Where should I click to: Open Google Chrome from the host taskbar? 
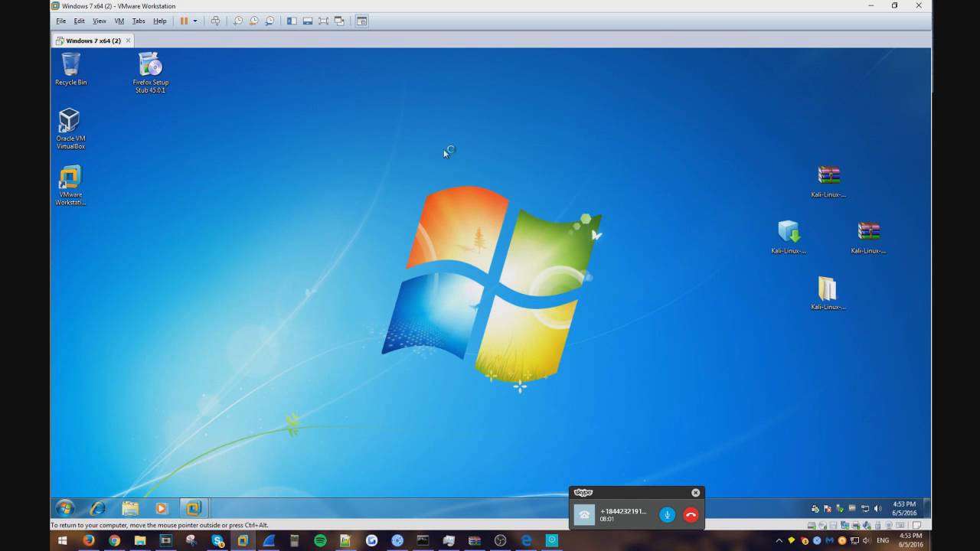(115, 540)
